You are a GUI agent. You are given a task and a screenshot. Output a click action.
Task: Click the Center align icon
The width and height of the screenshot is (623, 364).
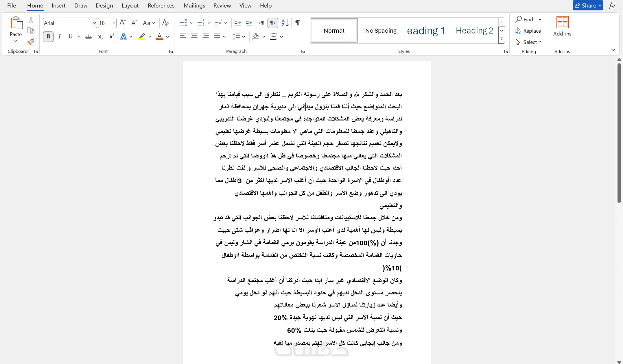(194, 37)
